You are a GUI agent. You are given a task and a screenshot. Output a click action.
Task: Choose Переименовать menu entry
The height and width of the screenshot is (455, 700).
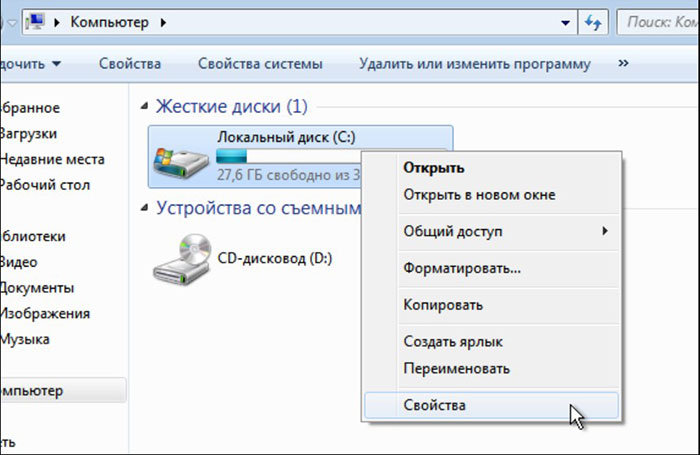coord(492,368)
